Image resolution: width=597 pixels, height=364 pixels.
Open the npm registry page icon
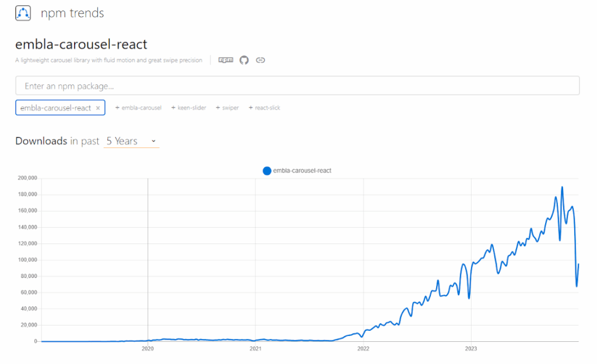226,60
